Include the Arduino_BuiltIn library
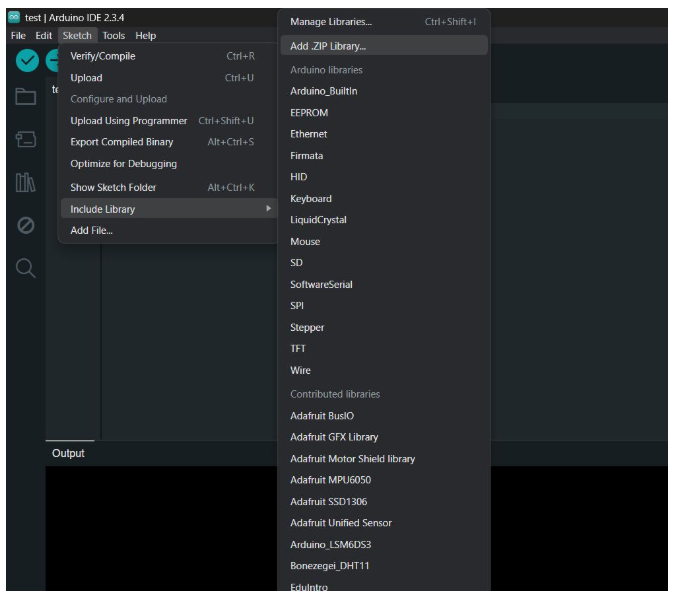Image resolution: width=682 pixels, height=595 pixels. pos(384,91)
